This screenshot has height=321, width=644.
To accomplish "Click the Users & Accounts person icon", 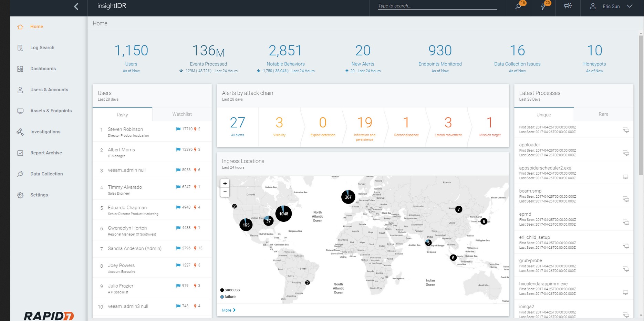I will pyautogui.click(x=20, y=90).
